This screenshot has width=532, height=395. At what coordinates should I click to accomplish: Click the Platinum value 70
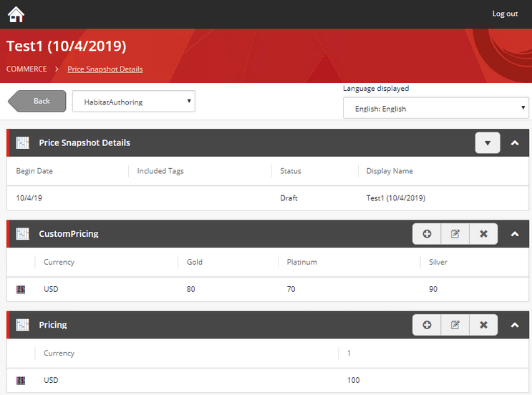[x=291, y=289]
